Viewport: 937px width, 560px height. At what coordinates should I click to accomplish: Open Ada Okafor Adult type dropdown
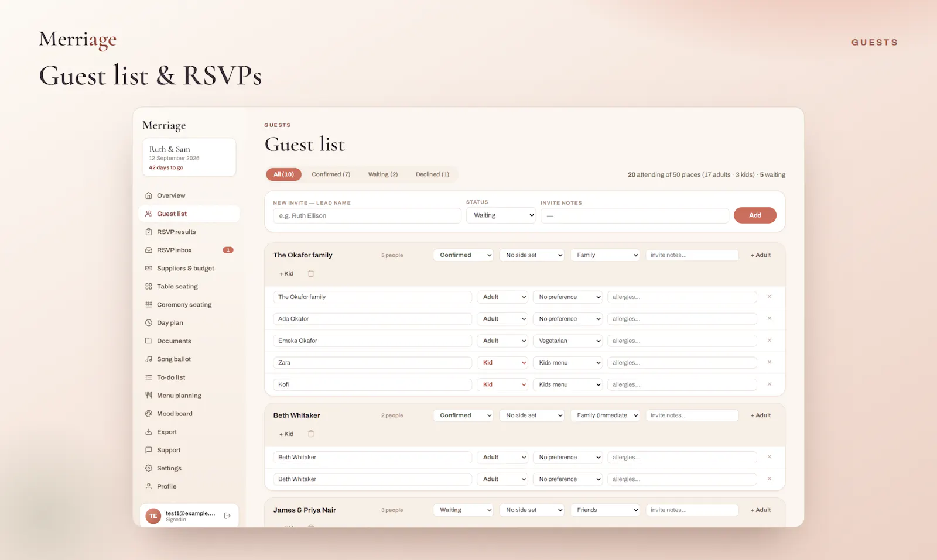[502, 319]
